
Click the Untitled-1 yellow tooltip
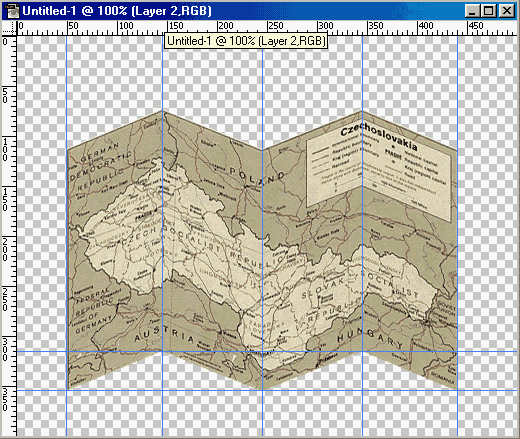pos(246,41)
